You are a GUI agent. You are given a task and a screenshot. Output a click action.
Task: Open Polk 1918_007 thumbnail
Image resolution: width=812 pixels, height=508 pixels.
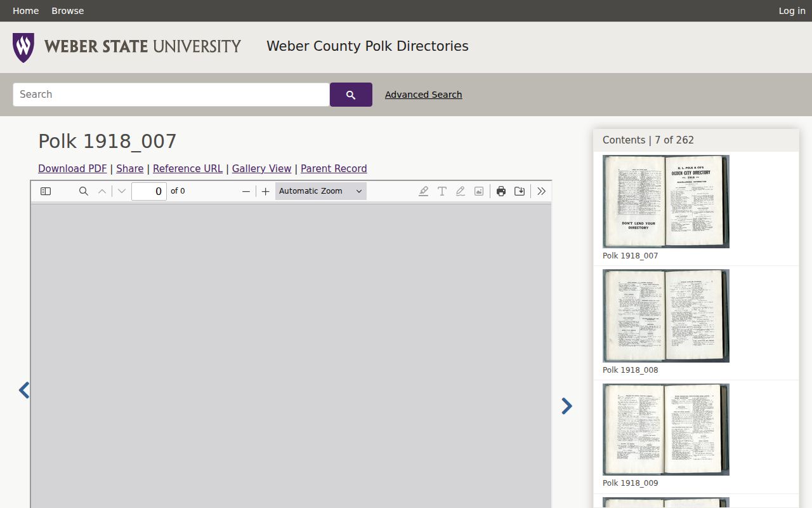[666, 201]
